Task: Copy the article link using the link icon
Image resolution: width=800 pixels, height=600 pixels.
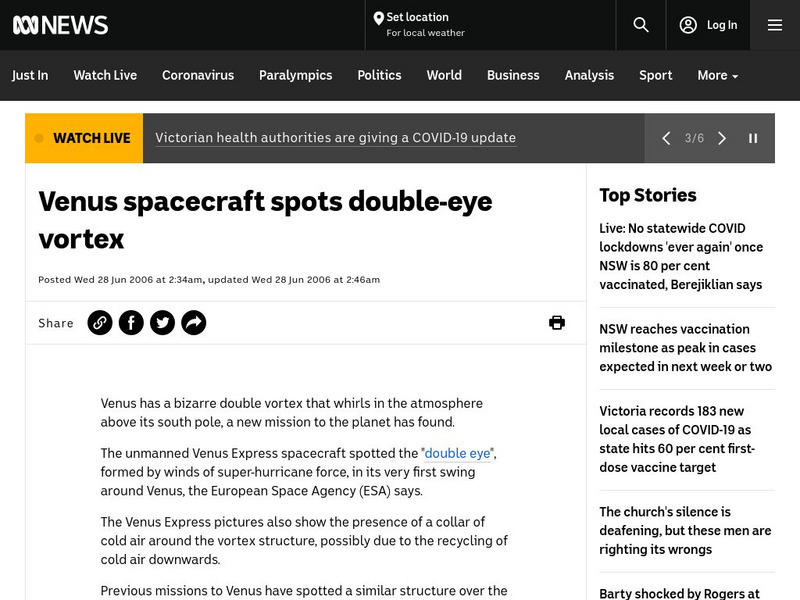Action: click(x=100, y=322)
